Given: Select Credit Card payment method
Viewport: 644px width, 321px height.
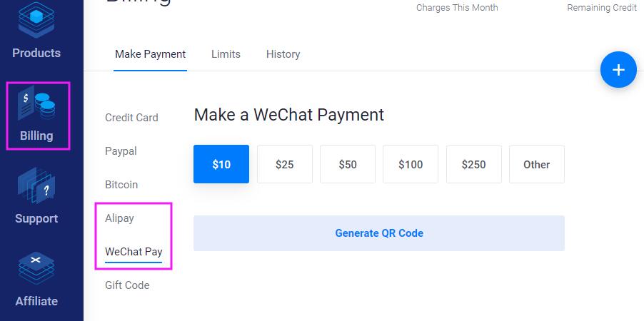Looking at the screenshot, I should [x=131, y=118].
